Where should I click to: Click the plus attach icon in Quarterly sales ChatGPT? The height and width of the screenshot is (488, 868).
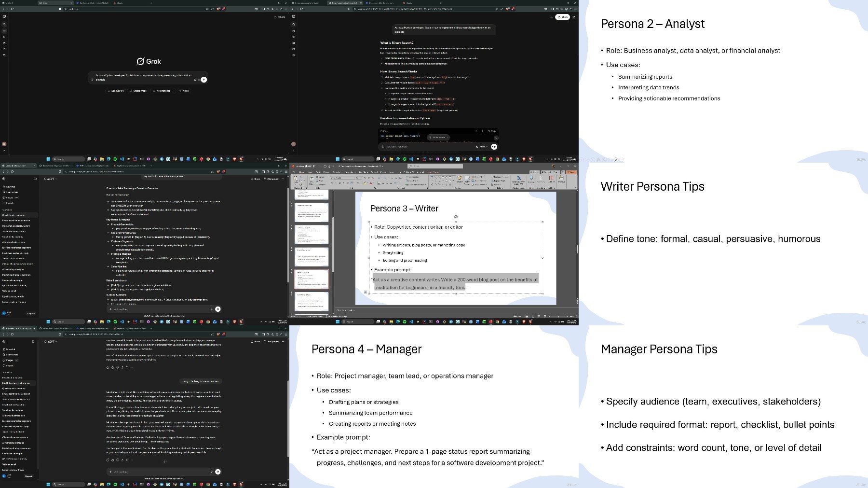110,309
